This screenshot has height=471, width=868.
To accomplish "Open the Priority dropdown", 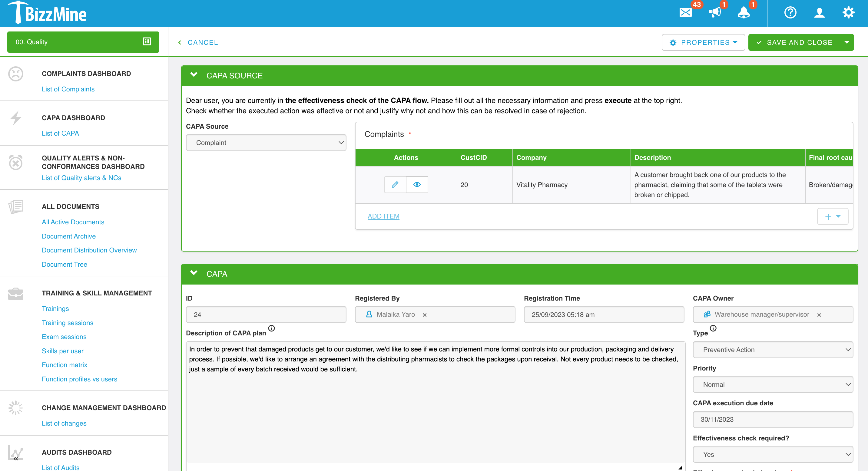I will (773, 384).
